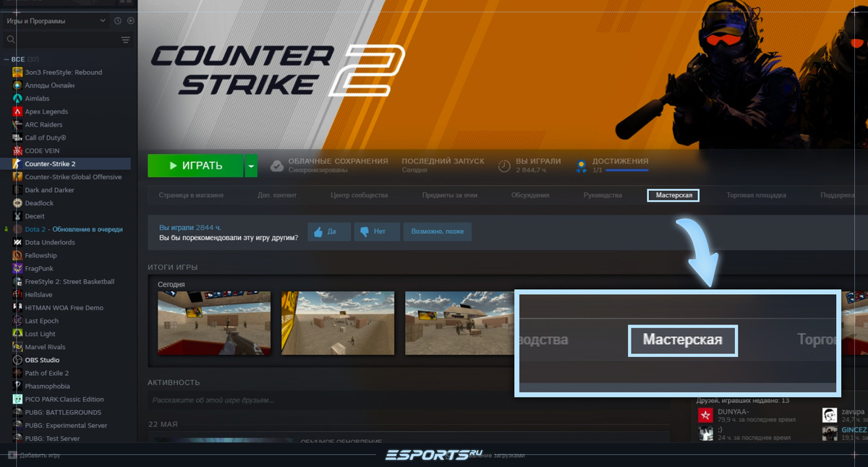Open zavupa friend avatar
The width and height of the screenshot is (868, 467).
click(830, 415)
